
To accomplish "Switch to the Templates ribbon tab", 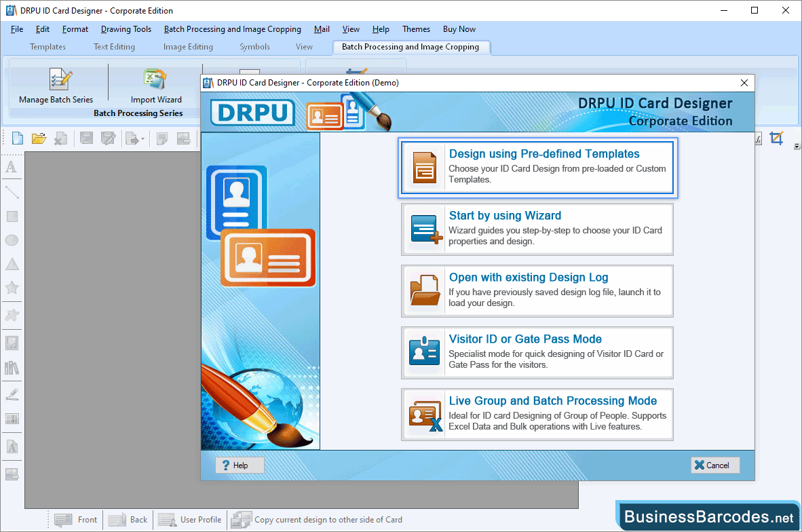I will (47, 47).
